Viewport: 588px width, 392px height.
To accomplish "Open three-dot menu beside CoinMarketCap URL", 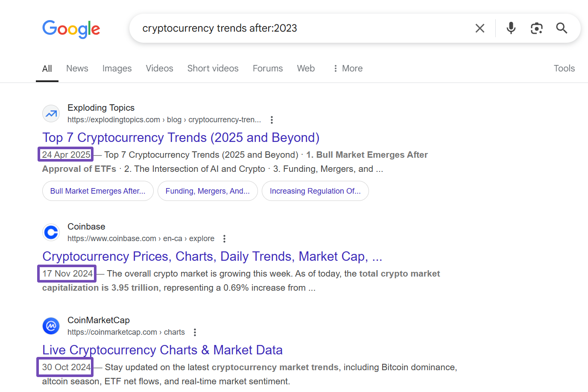I will click(195, 332).
